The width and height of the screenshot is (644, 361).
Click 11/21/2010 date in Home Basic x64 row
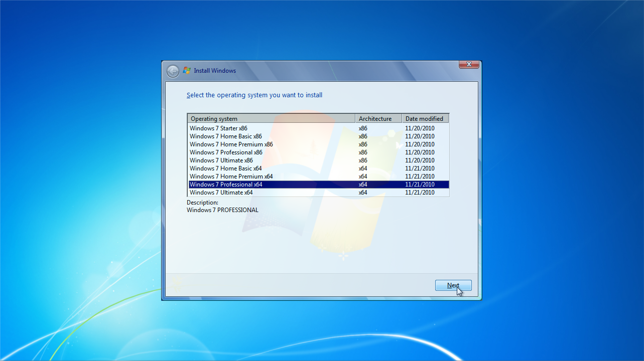(420, 168)
